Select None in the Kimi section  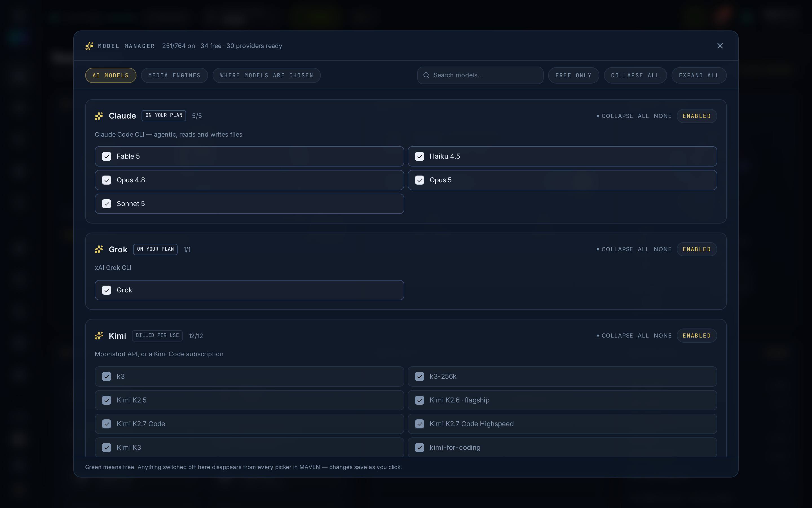663,336
